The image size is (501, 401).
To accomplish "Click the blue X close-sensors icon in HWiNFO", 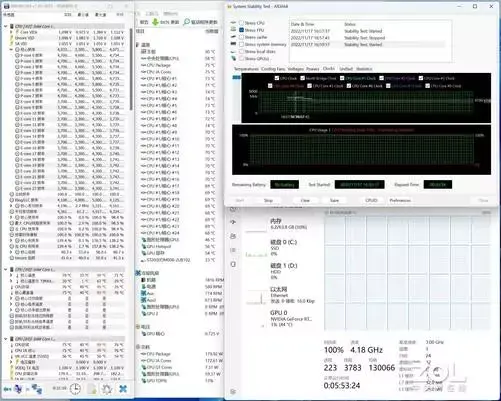I will (x=123, y=389).
